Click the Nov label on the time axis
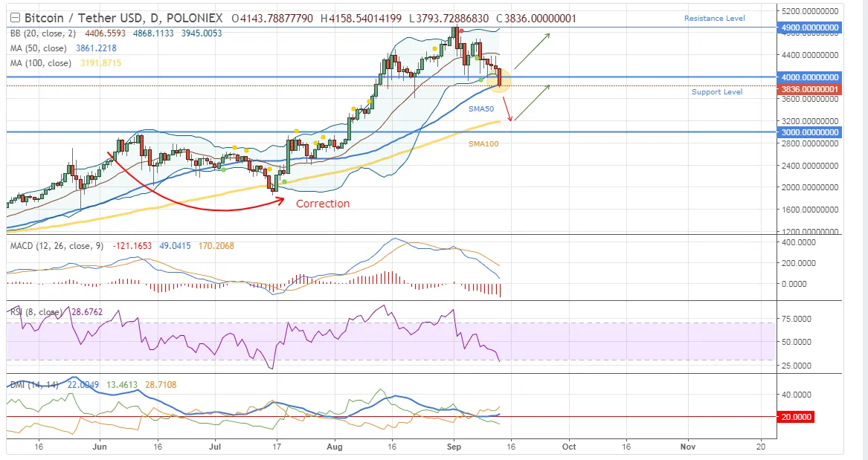Viewport: 868px width, 460px height. pos(687,446)
